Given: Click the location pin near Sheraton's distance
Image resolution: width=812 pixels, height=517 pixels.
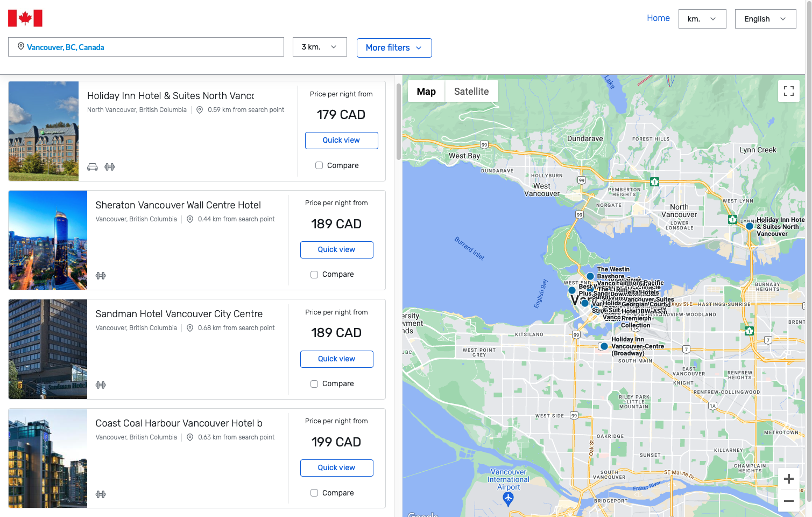Looking at the screenshot, I should (190, 219).
